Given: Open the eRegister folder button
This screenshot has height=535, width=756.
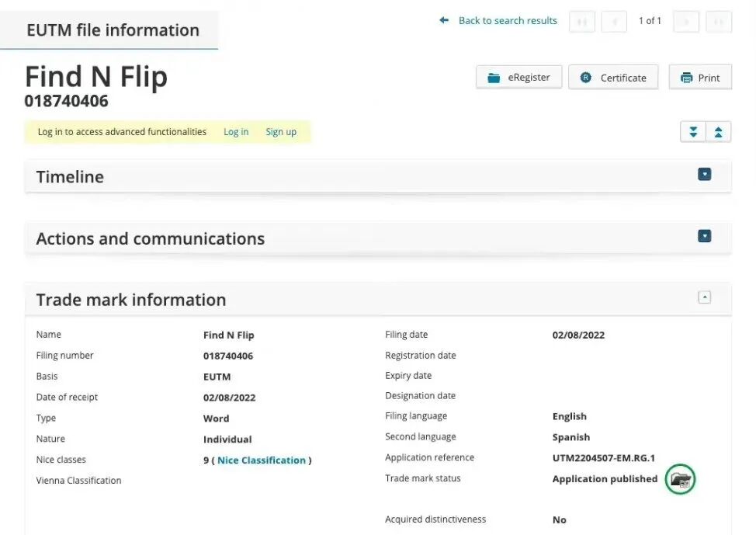Looking at the screenshot, I should (x=518, y=77).
